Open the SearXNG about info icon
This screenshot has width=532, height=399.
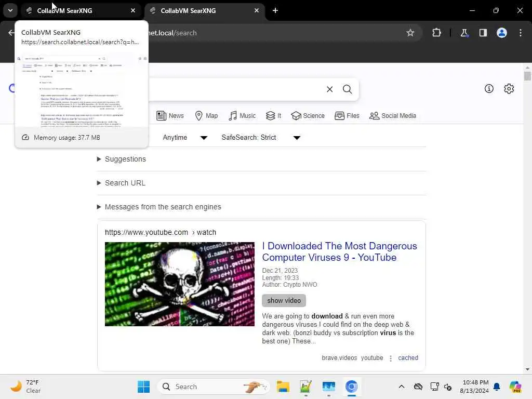[489, 88]
